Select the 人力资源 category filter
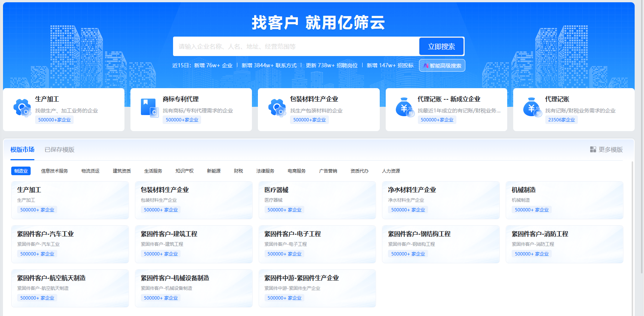Image resolution: width=644 pixels, height=316 pixels. click(x=391, y=171)
